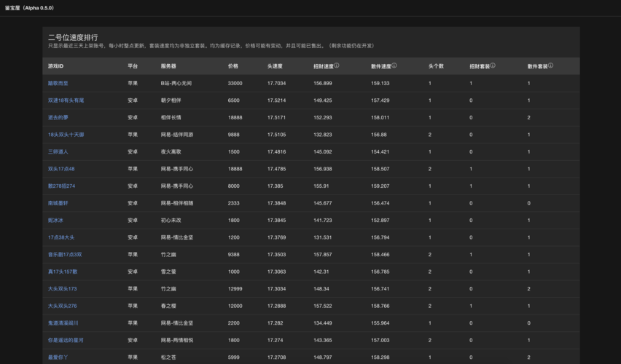Click the info icon beside 招财套装 header

493,66
